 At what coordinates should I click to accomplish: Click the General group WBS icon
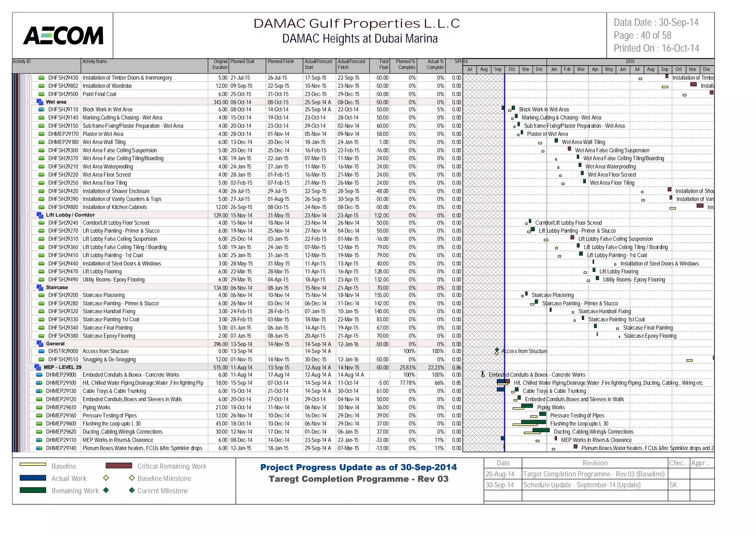click(40, 344)
